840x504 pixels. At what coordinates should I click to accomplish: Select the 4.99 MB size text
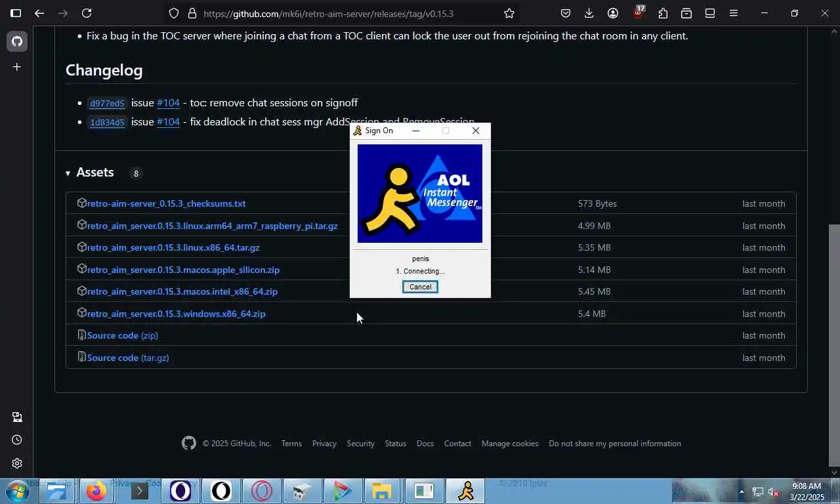pos(595,226)
